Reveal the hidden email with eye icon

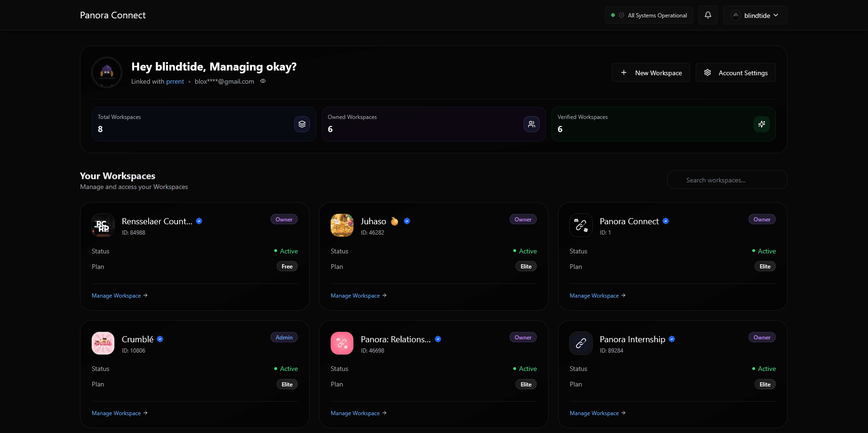(263, 81)
